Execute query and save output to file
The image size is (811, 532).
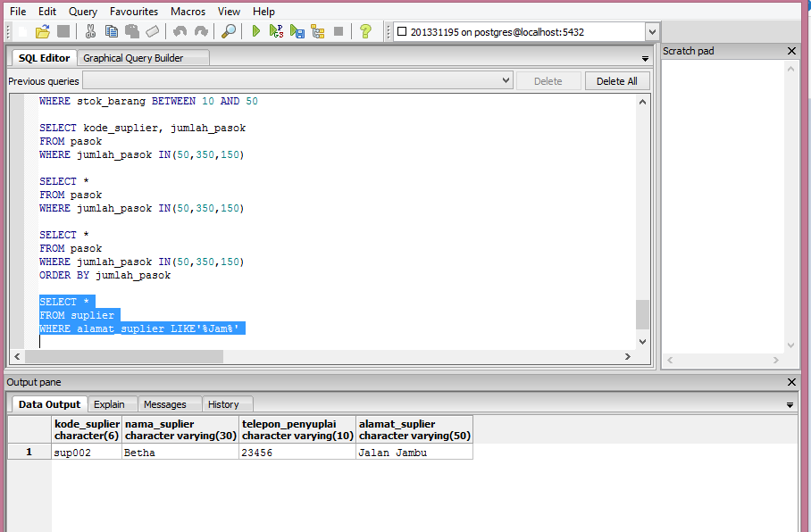297,31
